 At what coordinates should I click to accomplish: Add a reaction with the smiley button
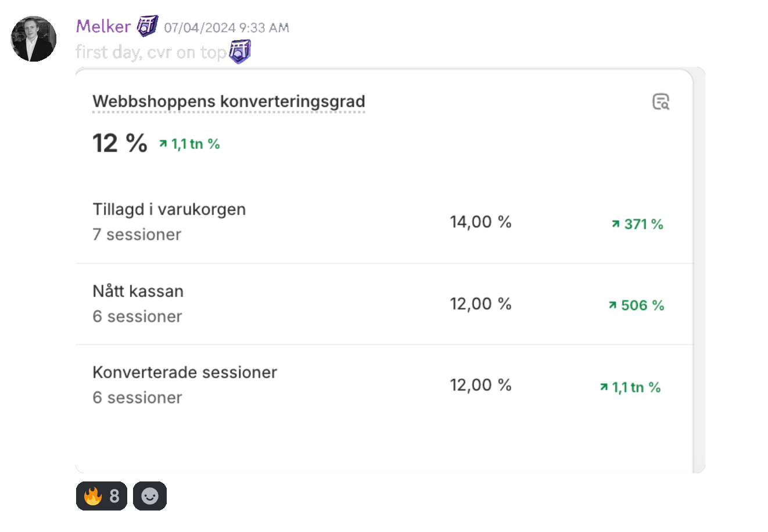(150, 496)
